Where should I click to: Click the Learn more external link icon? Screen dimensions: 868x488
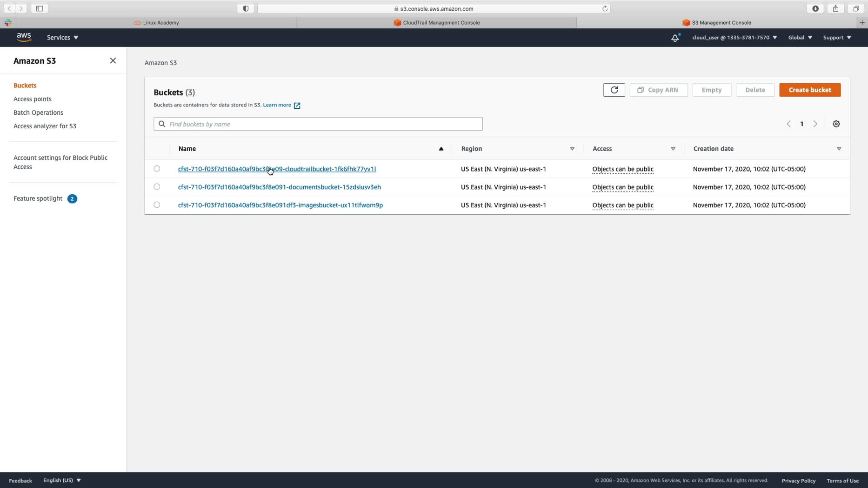(297, 106)
